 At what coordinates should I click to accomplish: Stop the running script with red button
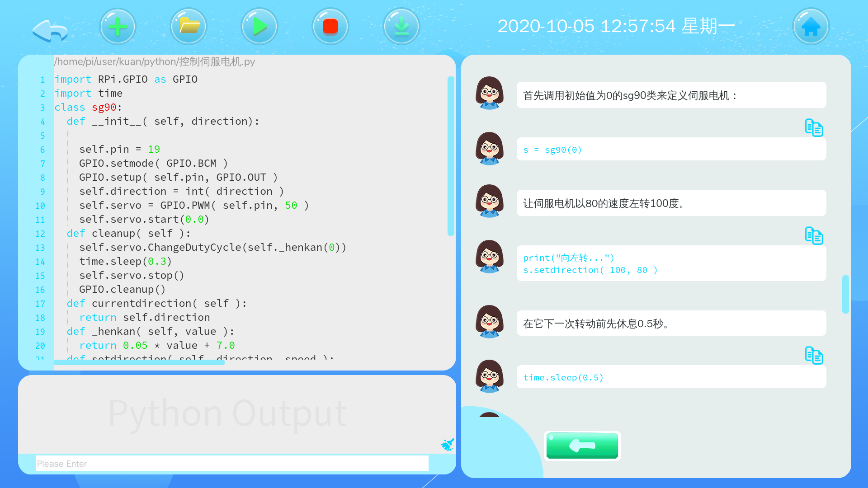coord(330,26)
